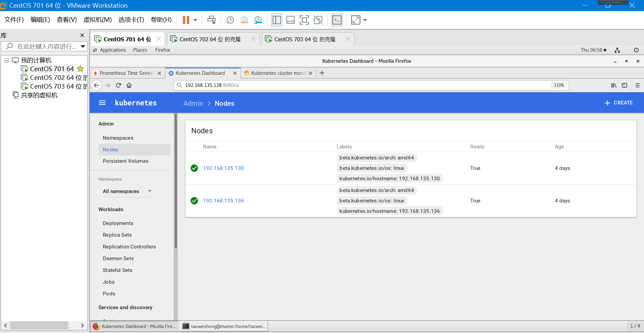Switch to the Prometheus Time Series tab
The height and width of the screenshot is (333, 644).
pyautogui.click(x=128, y=73)
